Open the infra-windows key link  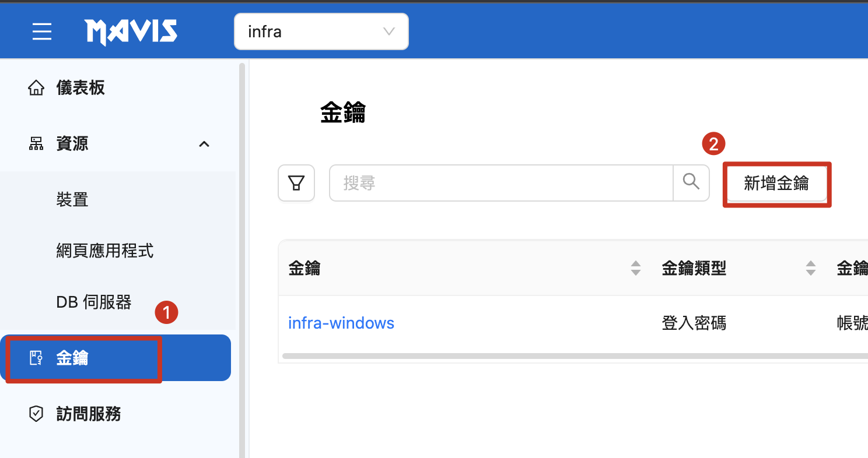click(341, 323)
